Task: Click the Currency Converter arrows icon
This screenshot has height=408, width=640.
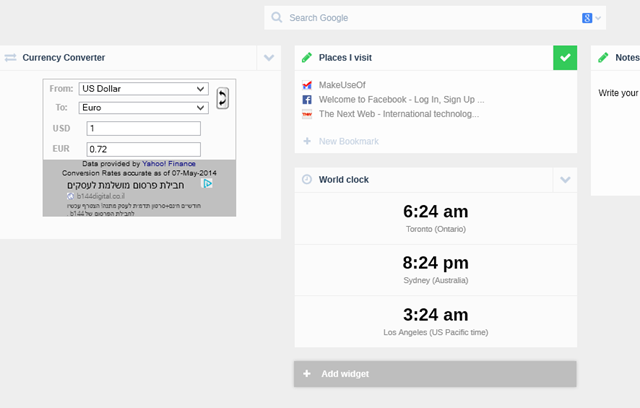Action: [x=10, y=58]
